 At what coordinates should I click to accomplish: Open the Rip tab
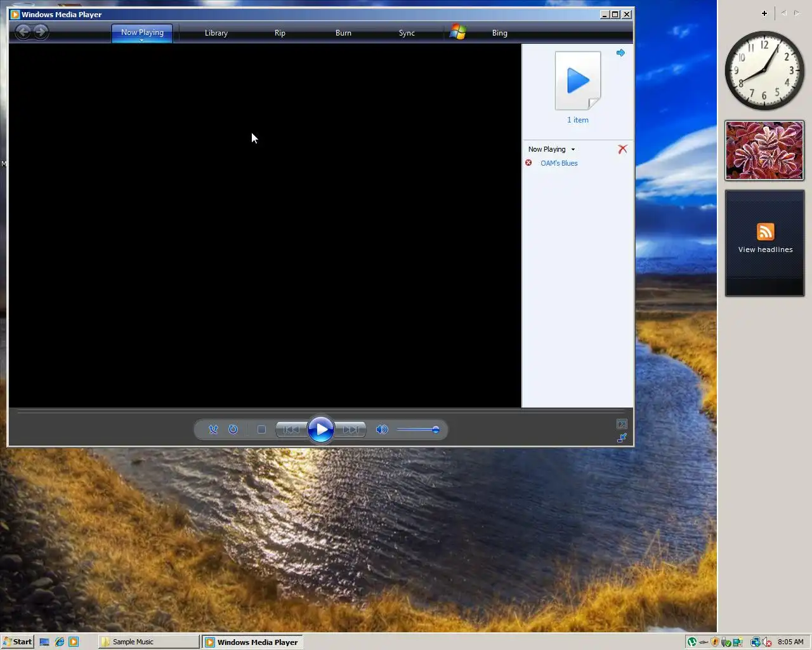tap(280, 33)
